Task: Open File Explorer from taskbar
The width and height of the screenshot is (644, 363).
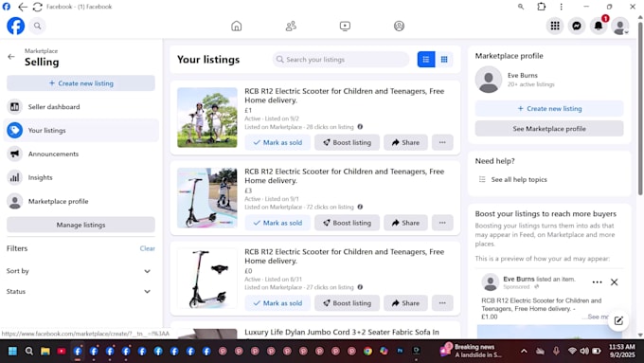Action: (45, 351)
